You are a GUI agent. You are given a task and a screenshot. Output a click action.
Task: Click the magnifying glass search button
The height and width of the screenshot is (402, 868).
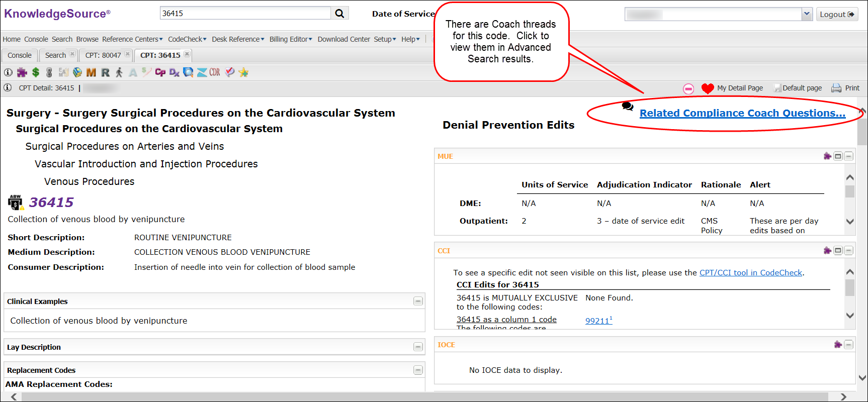click(339, 14)
